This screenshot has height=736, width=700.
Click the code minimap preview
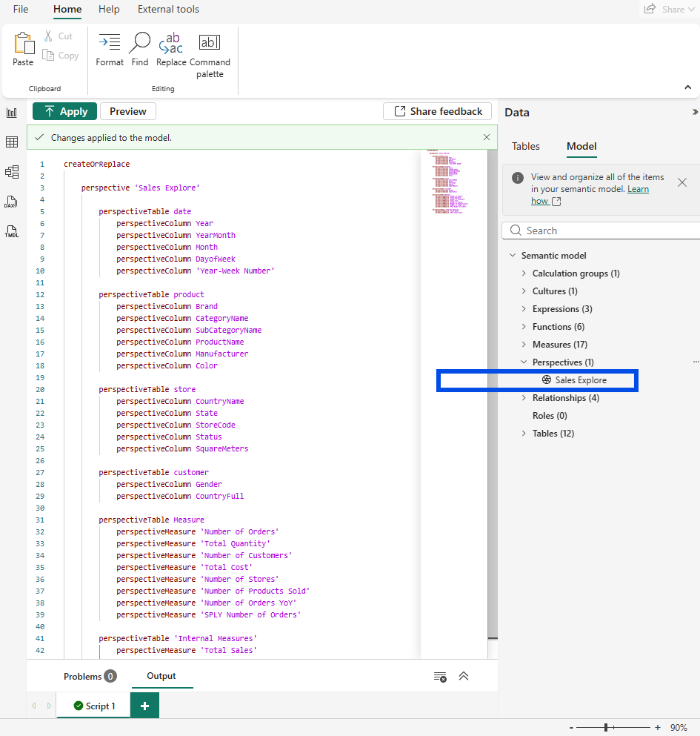[x=447, y=182]
